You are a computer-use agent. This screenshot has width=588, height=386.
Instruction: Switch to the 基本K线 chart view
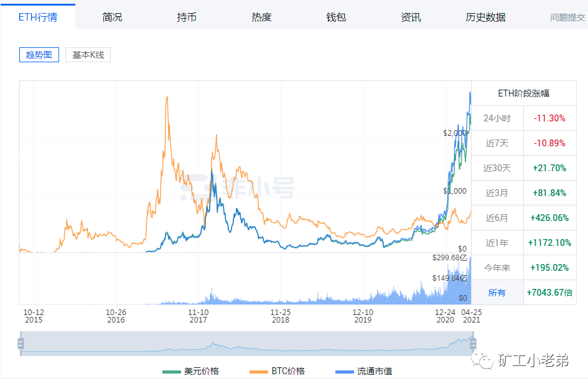87,55
